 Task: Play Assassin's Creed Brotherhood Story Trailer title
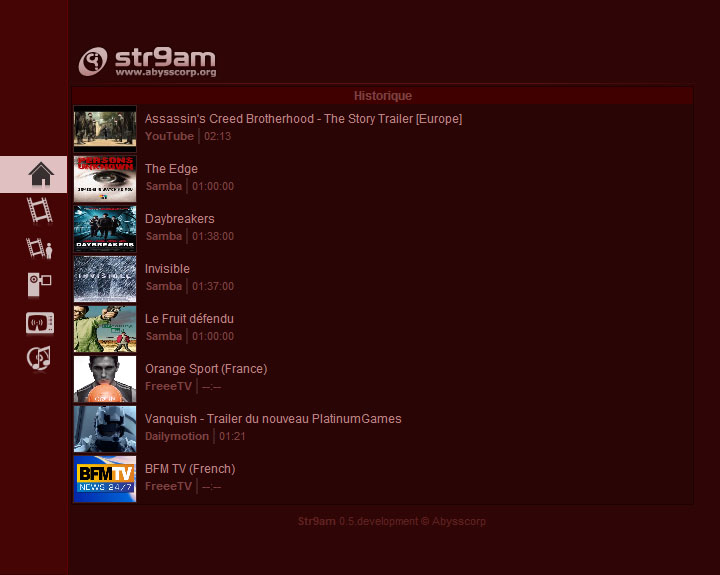[304, 119]
